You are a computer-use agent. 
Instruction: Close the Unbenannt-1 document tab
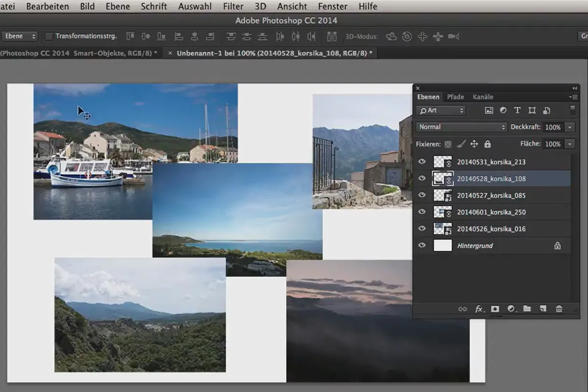170,52
